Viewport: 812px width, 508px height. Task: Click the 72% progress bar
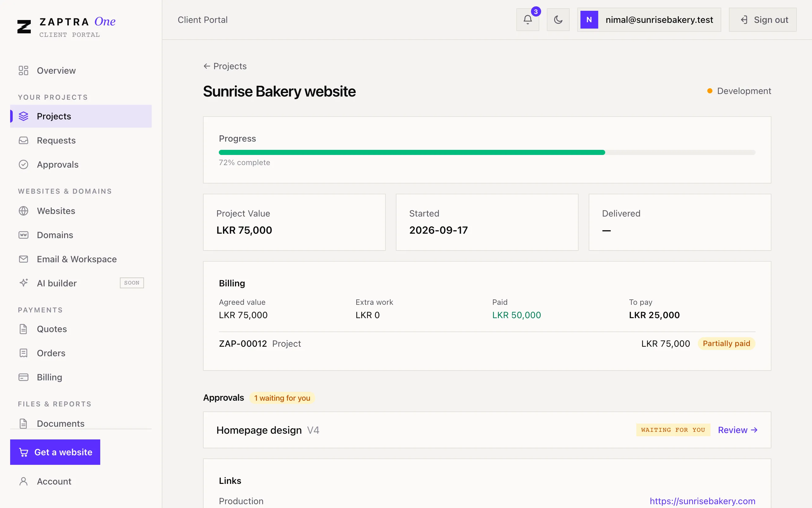[x=487, y=152]
